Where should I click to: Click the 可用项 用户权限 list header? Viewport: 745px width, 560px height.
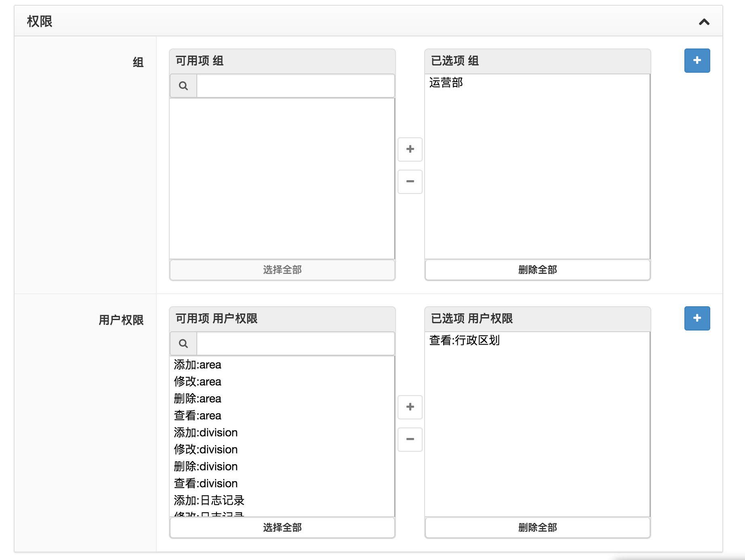[x=282, y=319]
